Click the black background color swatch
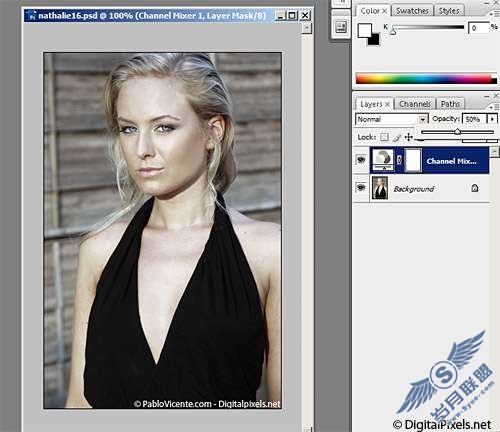The height and width of the screenshot is (432, 500). tap(375, 40)
